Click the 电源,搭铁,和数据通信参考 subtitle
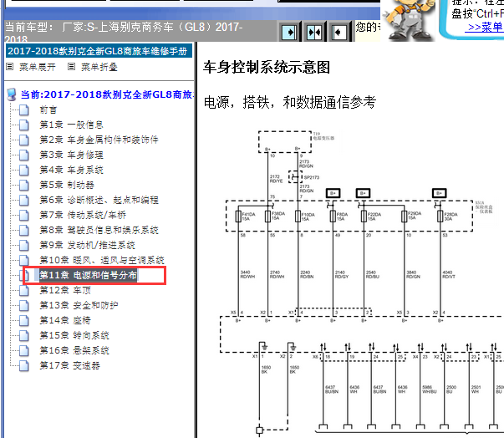 click(290, 102)
